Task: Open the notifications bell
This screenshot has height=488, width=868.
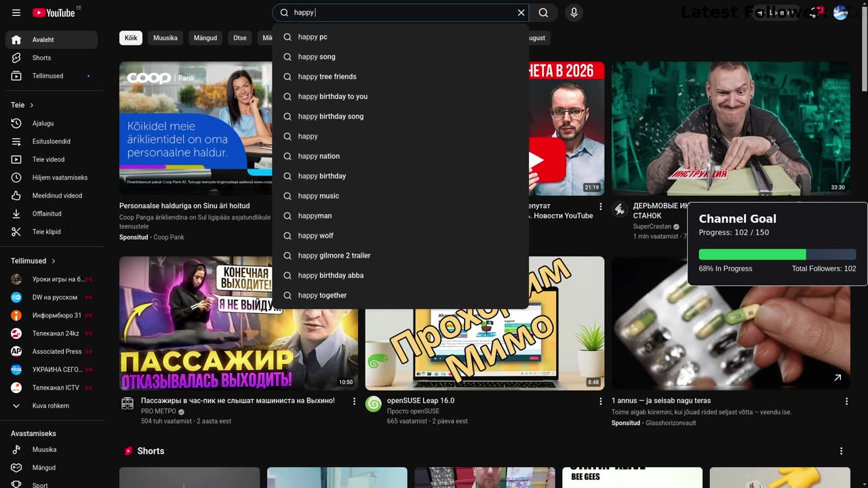Action: coord(814,13)
